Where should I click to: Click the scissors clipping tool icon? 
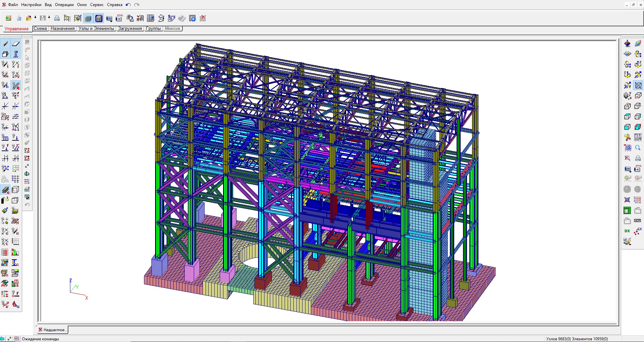627,137
